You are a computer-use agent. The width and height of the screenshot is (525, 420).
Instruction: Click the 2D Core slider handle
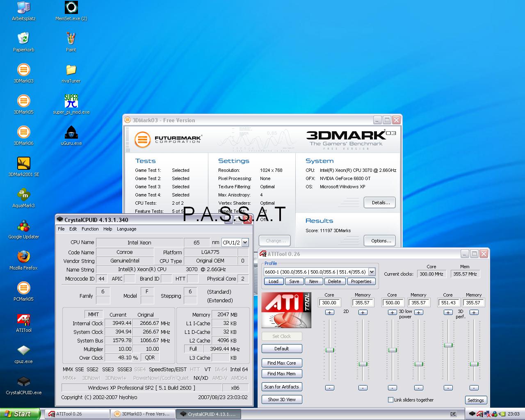point(330,350)
